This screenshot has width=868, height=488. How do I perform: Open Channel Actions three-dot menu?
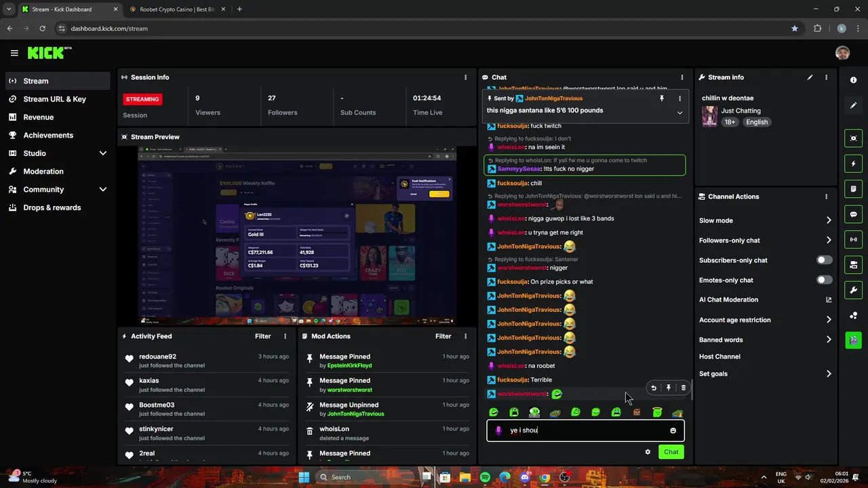pos(826,197)
